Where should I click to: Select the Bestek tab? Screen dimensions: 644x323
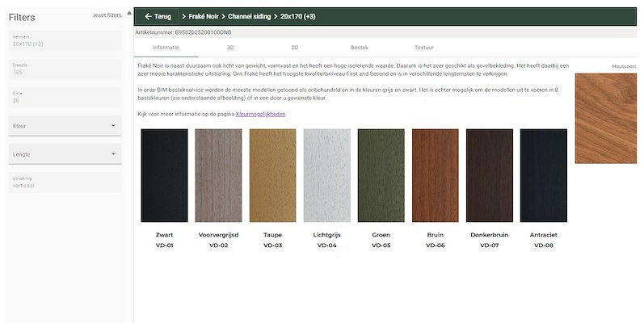360,48
